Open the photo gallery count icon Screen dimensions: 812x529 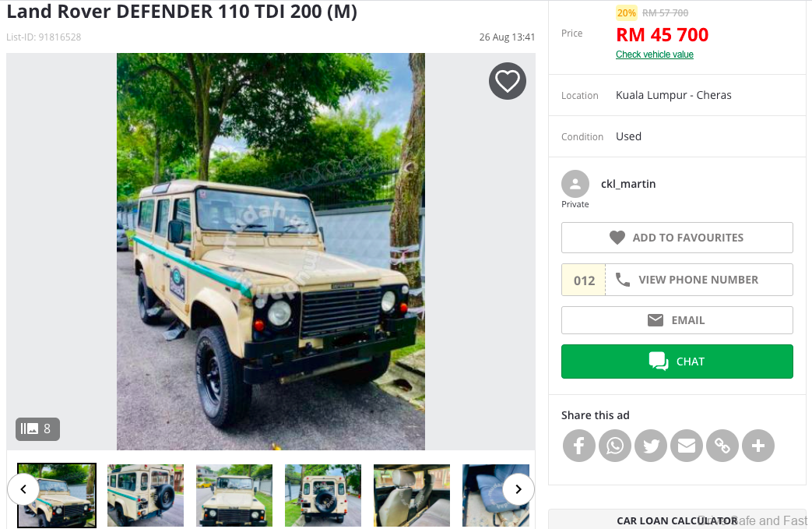(x=37, y=429)
